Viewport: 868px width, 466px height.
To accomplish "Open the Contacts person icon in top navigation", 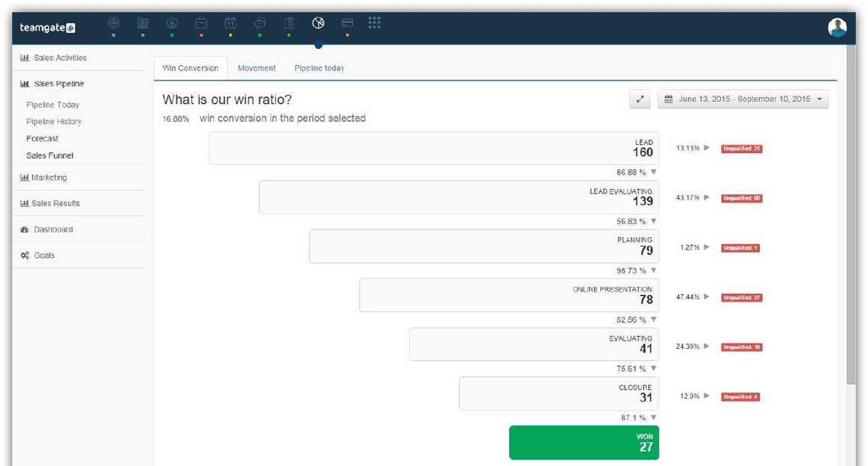I will point(172,23).
